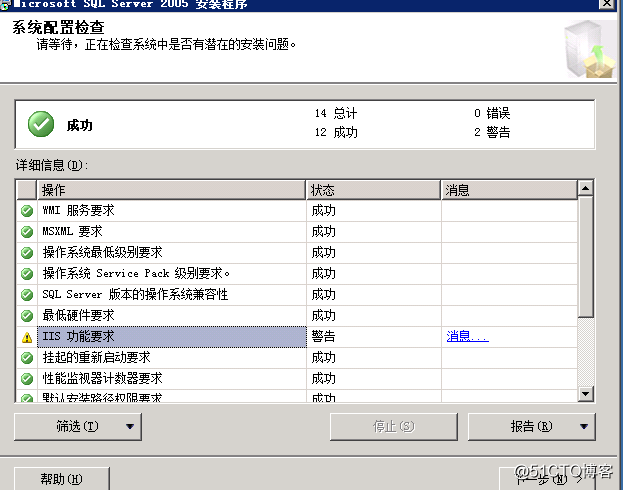Click check icon beside 挂起的重新启动要求
This screenshot has height=490, width=623.
pyautogui.click(x=27, y=358)
